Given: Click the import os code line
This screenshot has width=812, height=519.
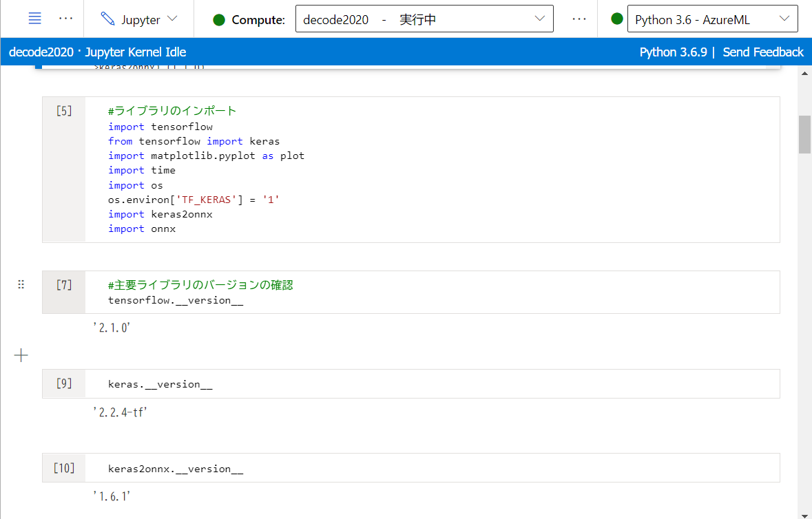Looking at the screenshot, I should [x=136, y=185].
